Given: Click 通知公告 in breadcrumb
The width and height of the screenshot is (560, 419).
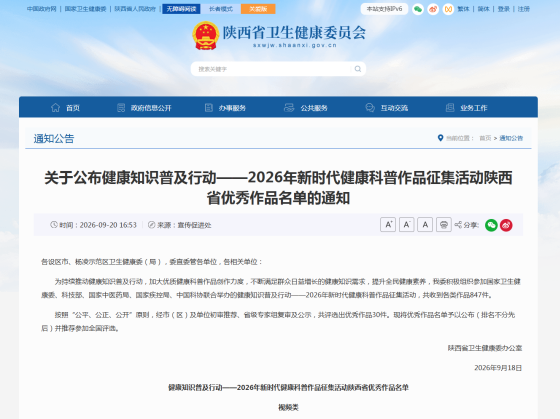Looking at the screenshot, I should click(x=511, y=138).
